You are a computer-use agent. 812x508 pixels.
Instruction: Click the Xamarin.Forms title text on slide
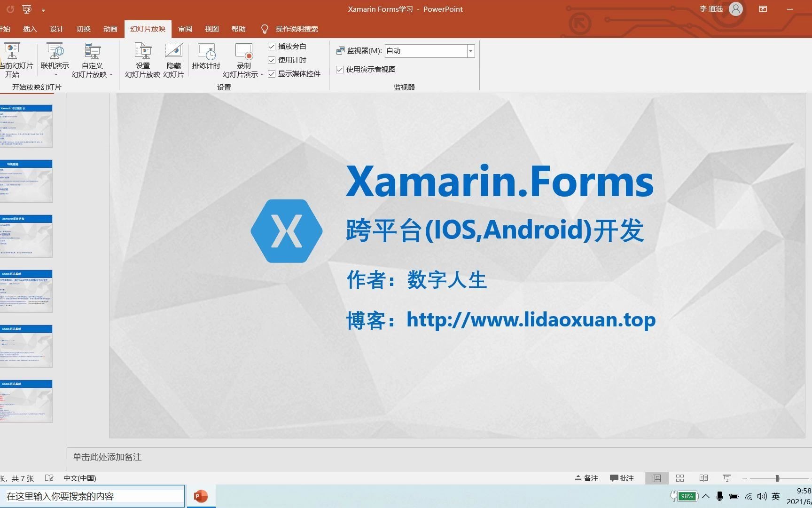500,182
